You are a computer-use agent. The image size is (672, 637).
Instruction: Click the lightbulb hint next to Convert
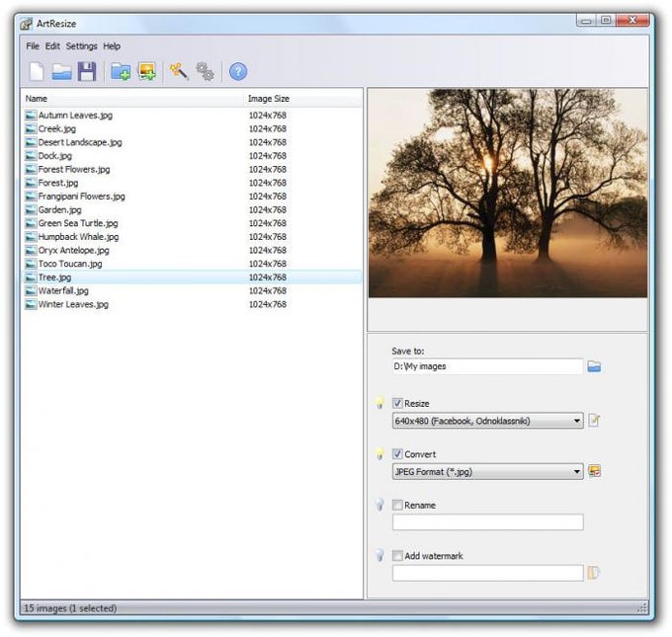379,454
